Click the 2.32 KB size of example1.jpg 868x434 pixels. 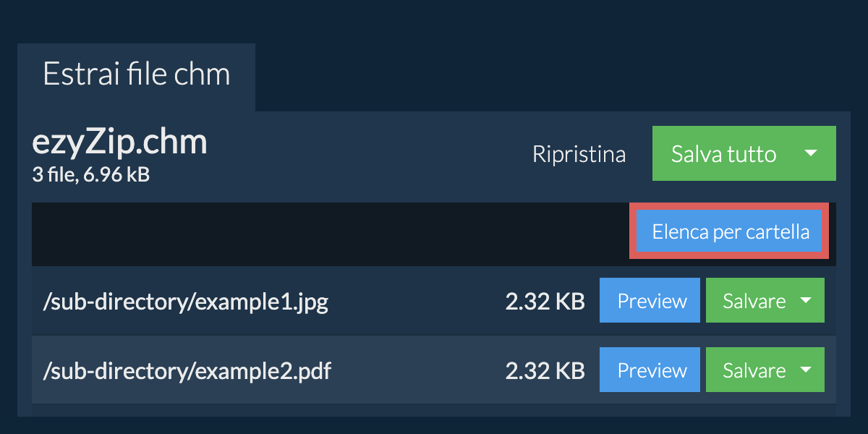545,302
